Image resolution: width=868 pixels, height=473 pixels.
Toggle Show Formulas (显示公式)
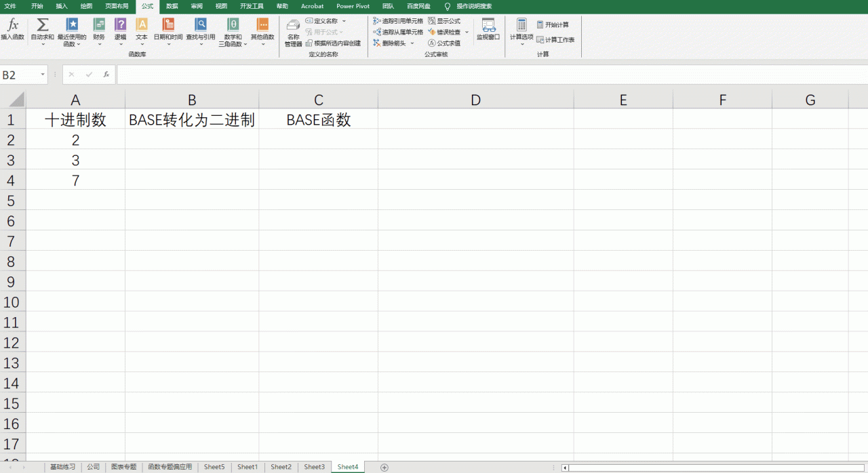point(444,21)
